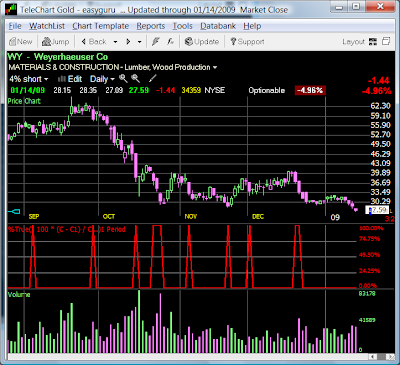Click the fx formula toolbar icon
Image resolution: width=400 pixels, height=365 pixels.
coord(170,42)
